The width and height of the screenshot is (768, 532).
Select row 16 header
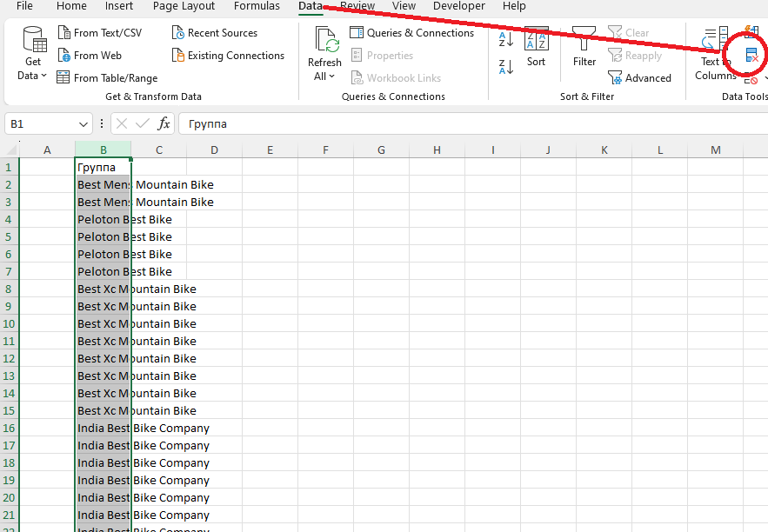[9, 429]
